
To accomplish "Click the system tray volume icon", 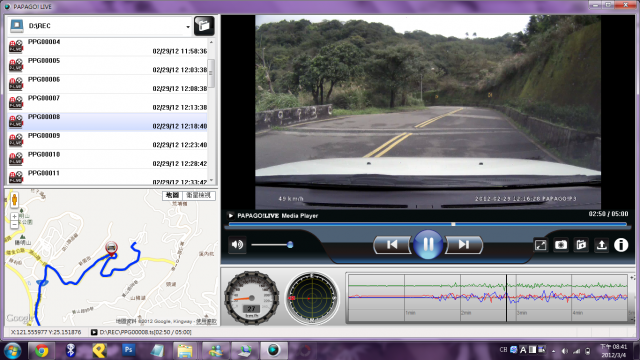I will coord(565,351).
